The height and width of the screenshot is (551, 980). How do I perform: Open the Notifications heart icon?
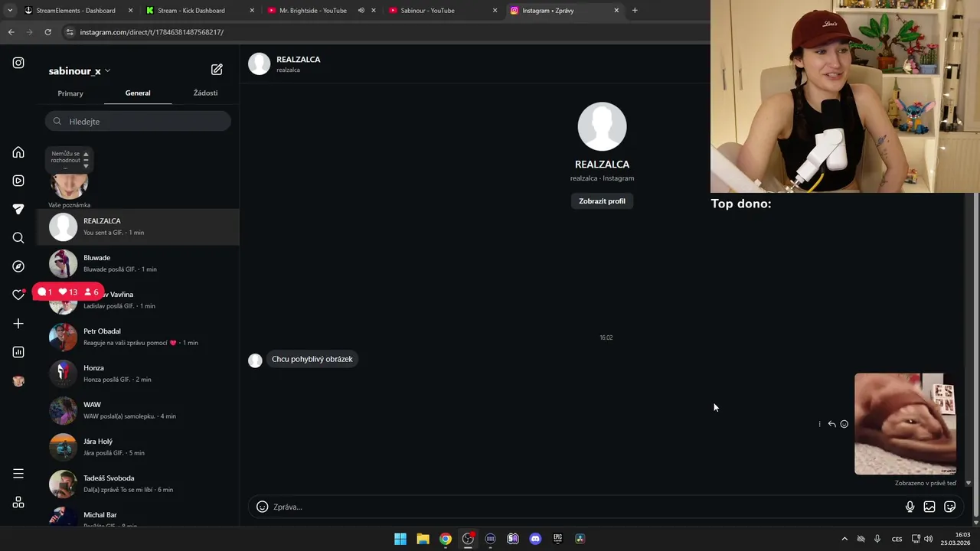click(18, 295)
